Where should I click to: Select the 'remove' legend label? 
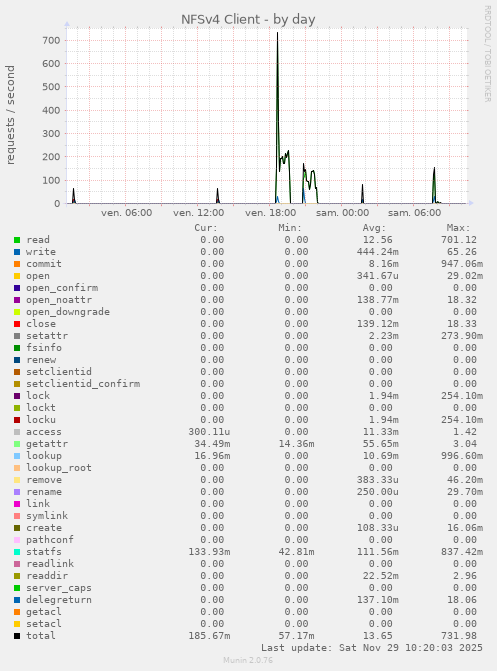click(x=44, y=480)
